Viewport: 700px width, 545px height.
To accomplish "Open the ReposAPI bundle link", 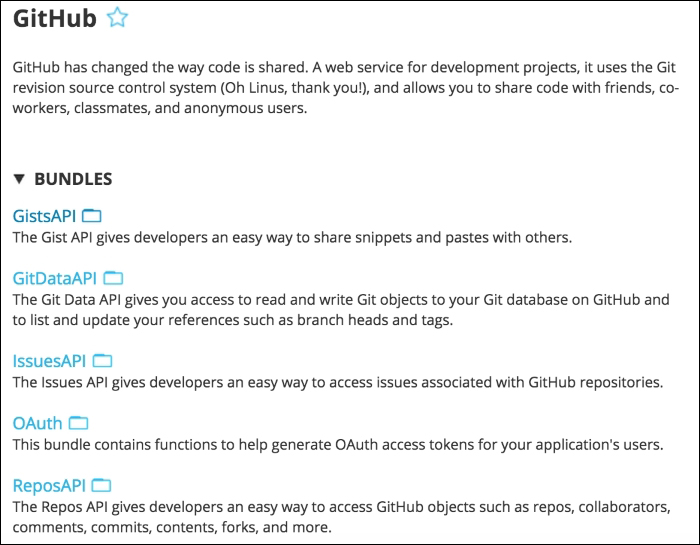I will 49,486.
